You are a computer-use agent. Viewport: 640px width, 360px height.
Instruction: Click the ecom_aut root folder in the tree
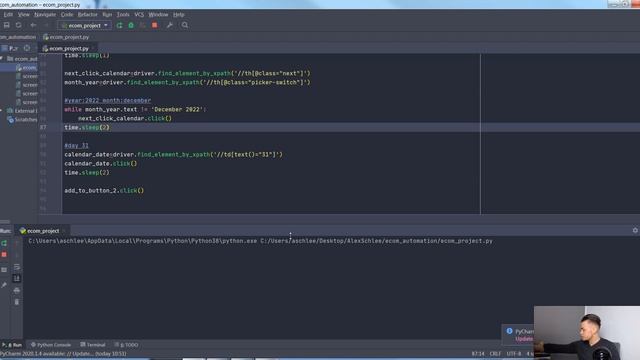22,59
